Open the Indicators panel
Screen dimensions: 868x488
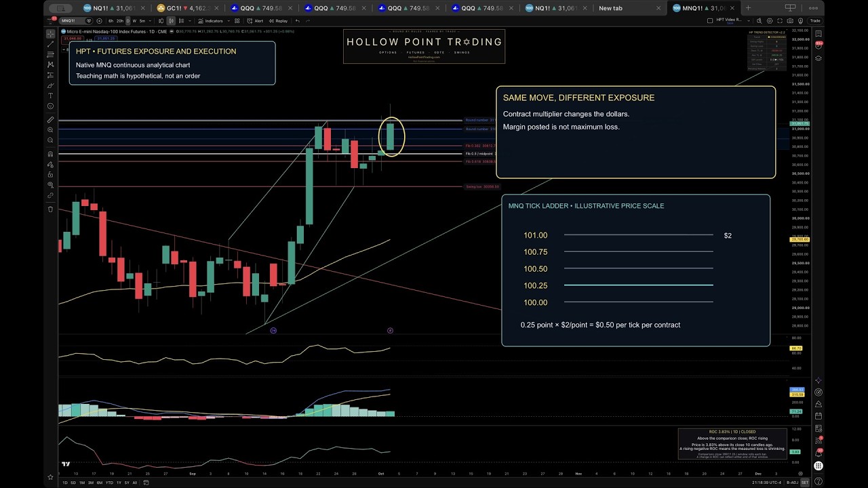pos(211,21)
